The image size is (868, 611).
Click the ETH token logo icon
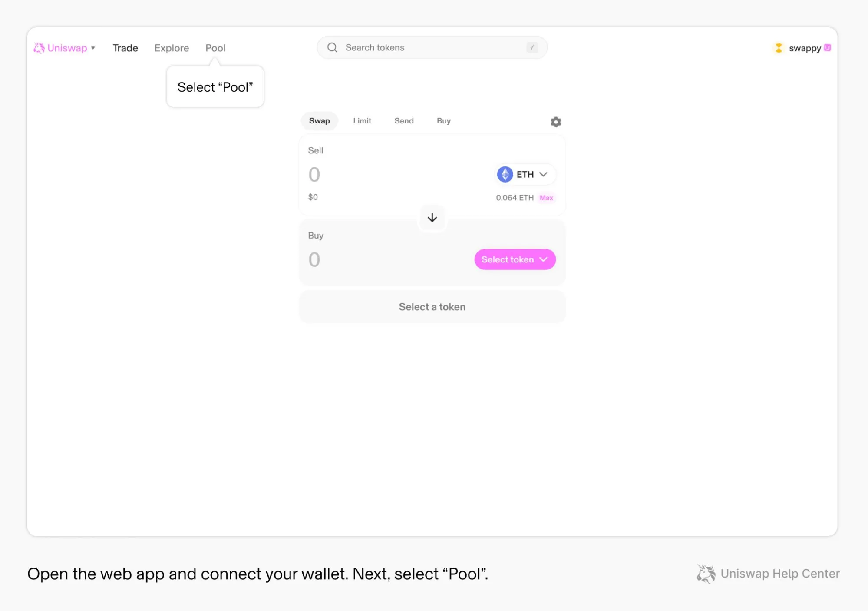pos(505,174)
